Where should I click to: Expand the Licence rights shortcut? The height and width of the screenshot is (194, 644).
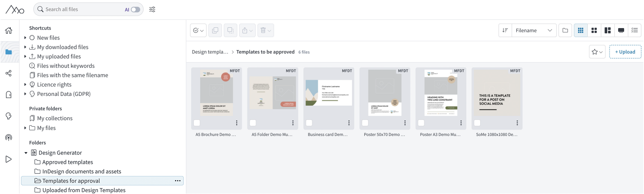(x=25, y=85)
